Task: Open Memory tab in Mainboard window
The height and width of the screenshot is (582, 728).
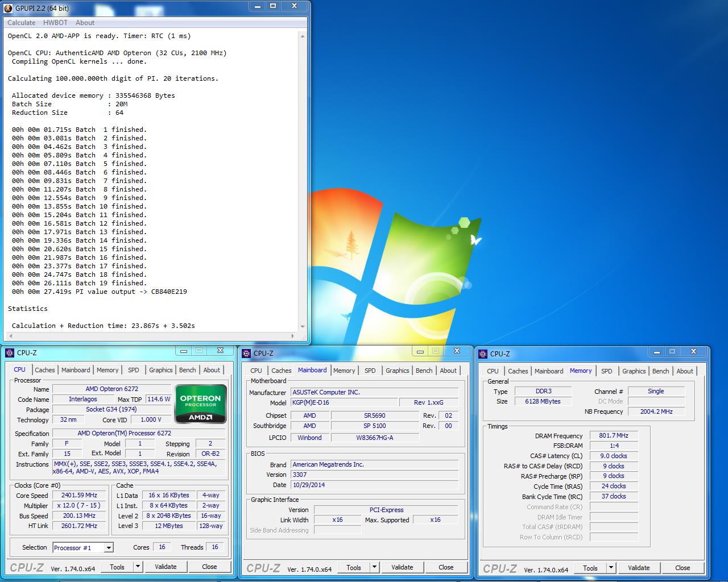Action: pyautogui.click(x=344, y=371)
